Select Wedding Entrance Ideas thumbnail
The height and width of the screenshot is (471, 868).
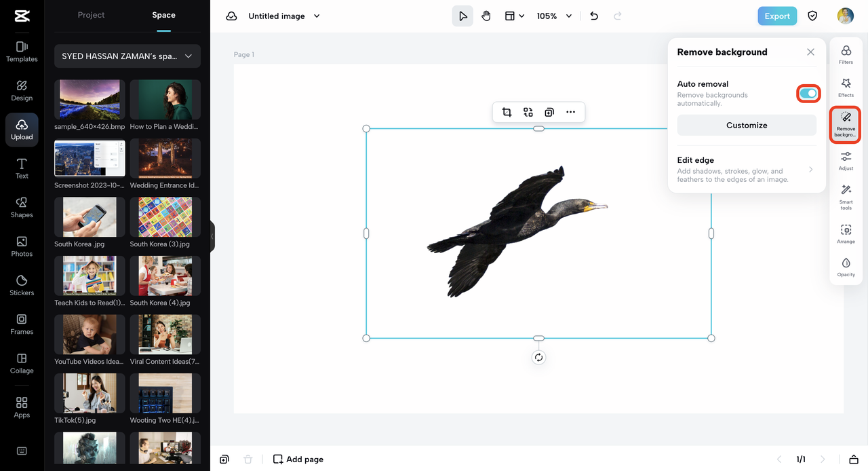[165, 158]
